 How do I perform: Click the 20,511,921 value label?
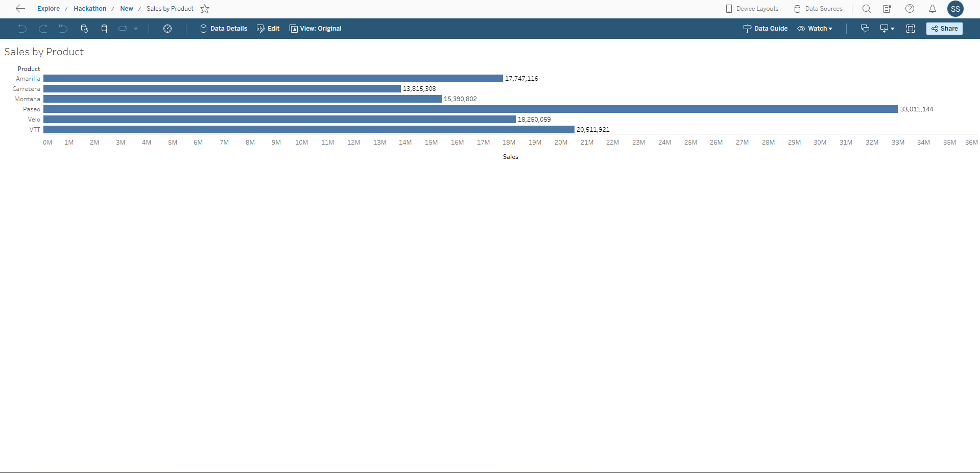pyautogui.click(x=593, y=130)
